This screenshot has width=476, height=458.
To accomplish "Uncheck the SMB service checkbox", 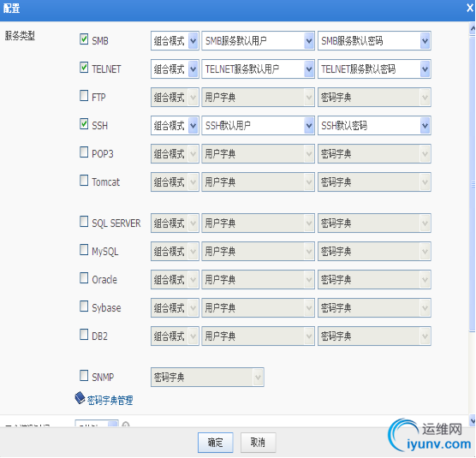I will [x=84, y=39].
